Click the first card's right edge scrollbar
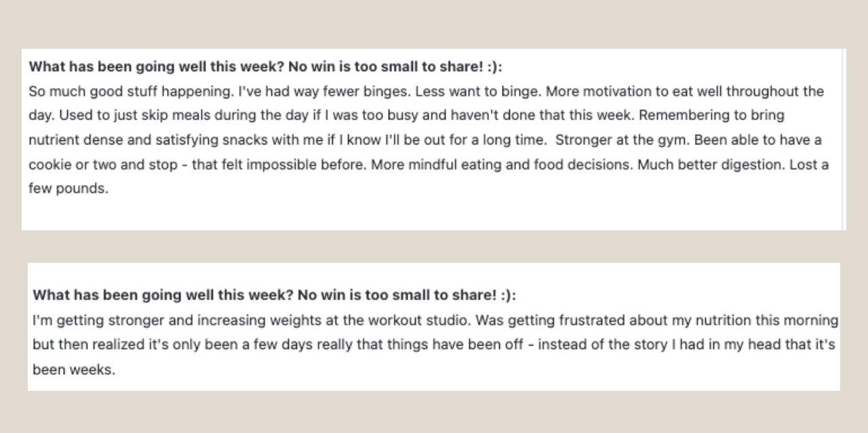 click(x=843, y=140)
